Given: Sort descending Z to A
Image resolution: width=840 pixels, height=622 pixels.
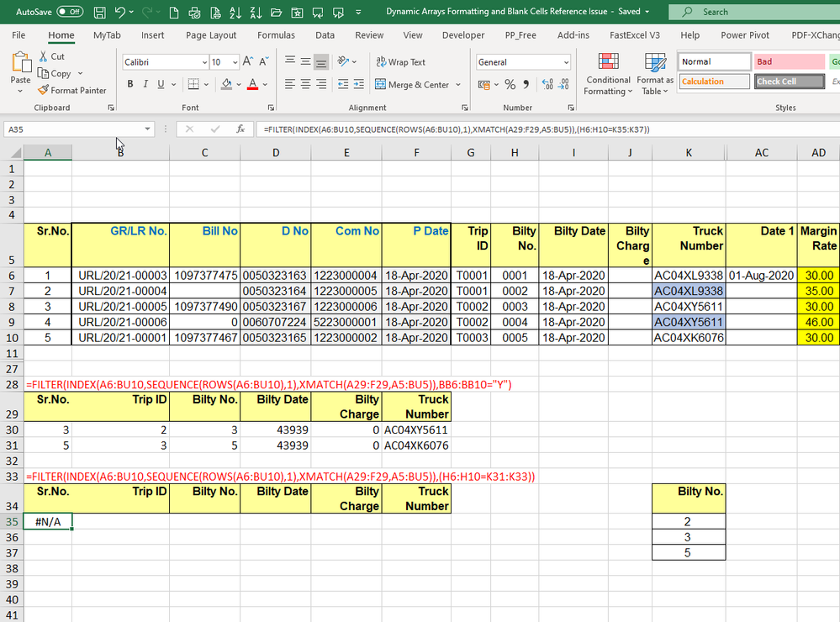Looking at the screenshot, I should [x=256, y=13].
